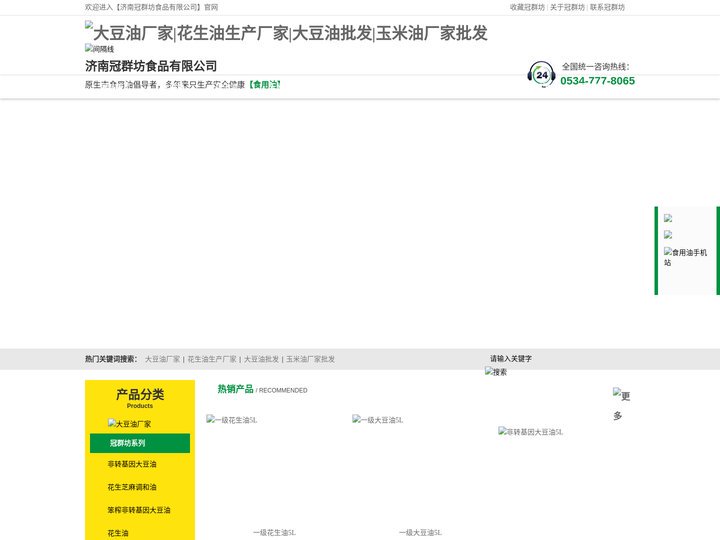This screenshot has height=540, width=720.
Task: Select 冠群坊系列 category in green bar
Action: coord(140,443)
